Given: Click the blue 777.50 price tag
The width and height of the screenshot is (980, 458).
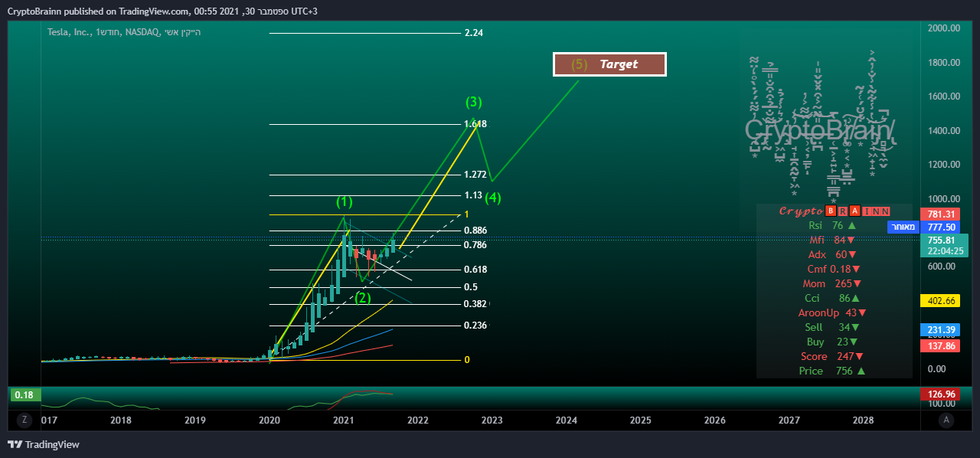Looking at the screenshot, I should 941,227.
